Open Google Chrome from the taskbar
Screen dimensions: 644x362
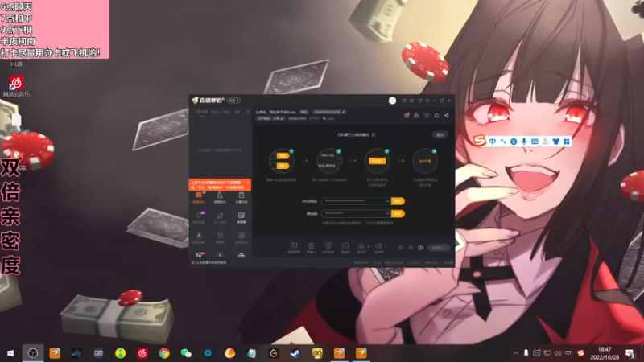(x=164, y=353)
